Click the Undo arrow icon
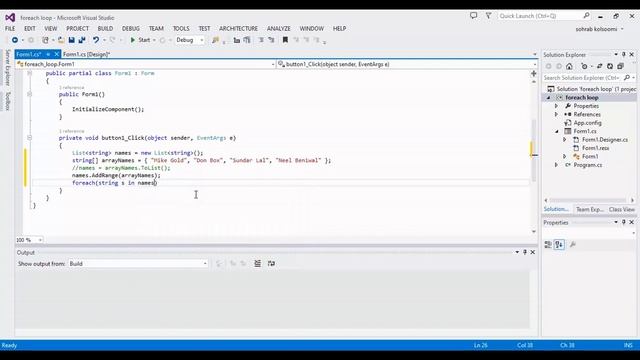Image resolution: width=640 pixels, height=360 pixels. click(x=96, y=40)
